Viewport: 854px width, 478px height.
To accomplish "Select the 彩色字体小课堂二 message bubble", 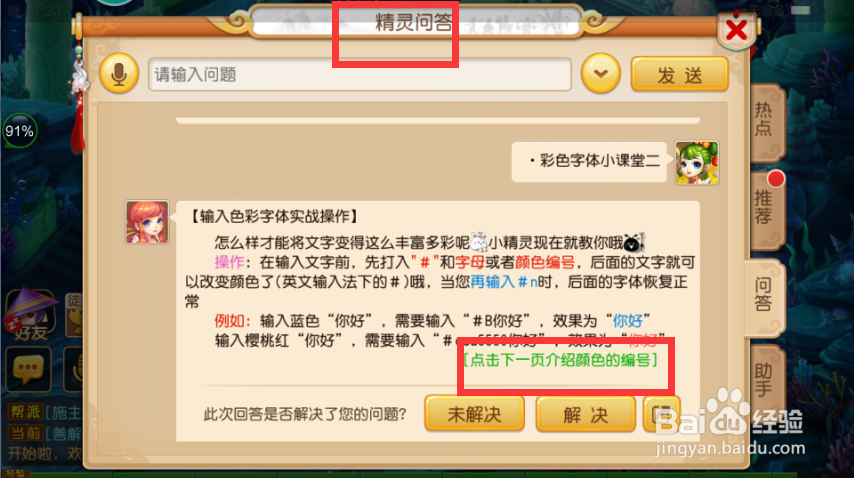I will (x=589, y=162).
